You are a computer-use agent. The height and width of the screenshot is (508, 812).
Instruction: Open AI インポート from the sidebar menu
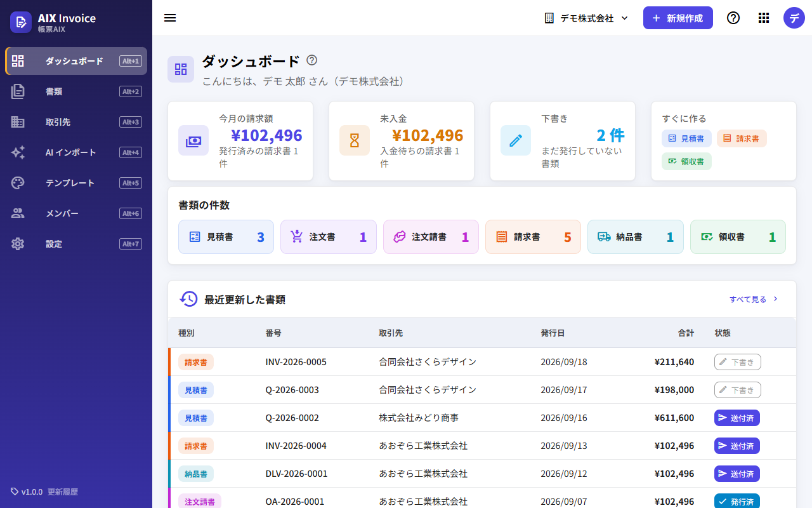(x=76, y=152)
